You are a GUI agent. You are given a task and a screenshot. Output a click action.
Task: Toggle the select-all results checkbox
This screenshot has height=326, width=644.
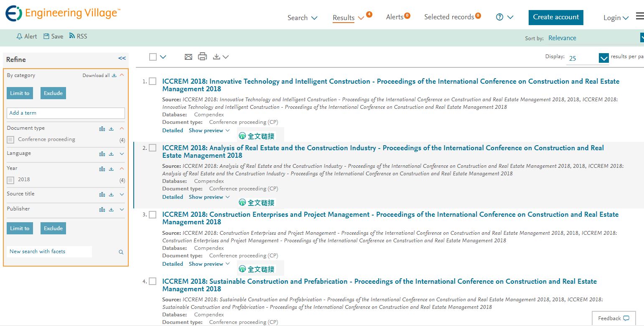[x=153, y=57]
